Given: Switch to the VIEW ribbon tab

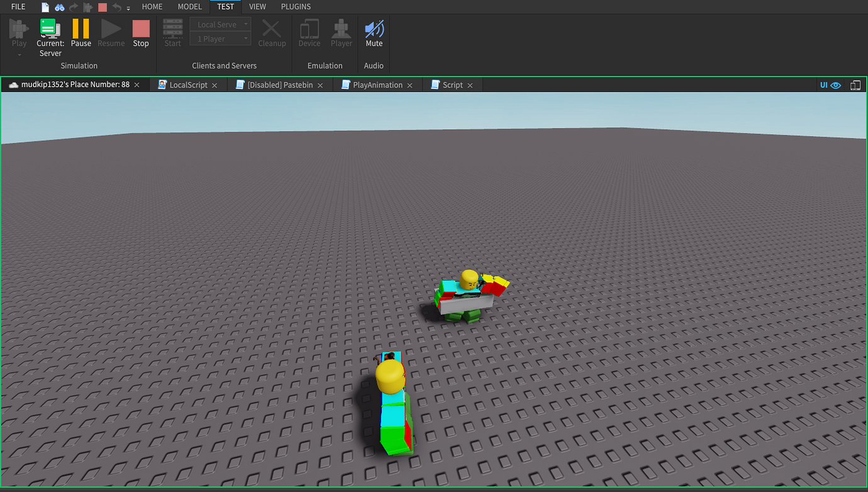Looking at the screenshot, I should pos(257,7).
